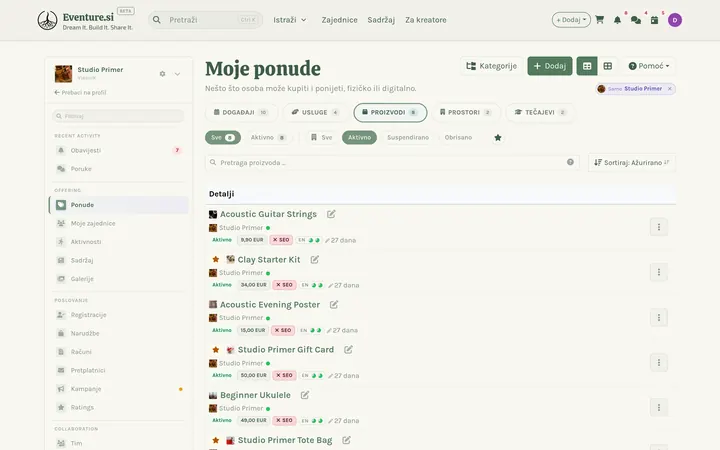720x450 pixels.
Task: Remove the Studio Primer filter chip
Action: (669, 89)
